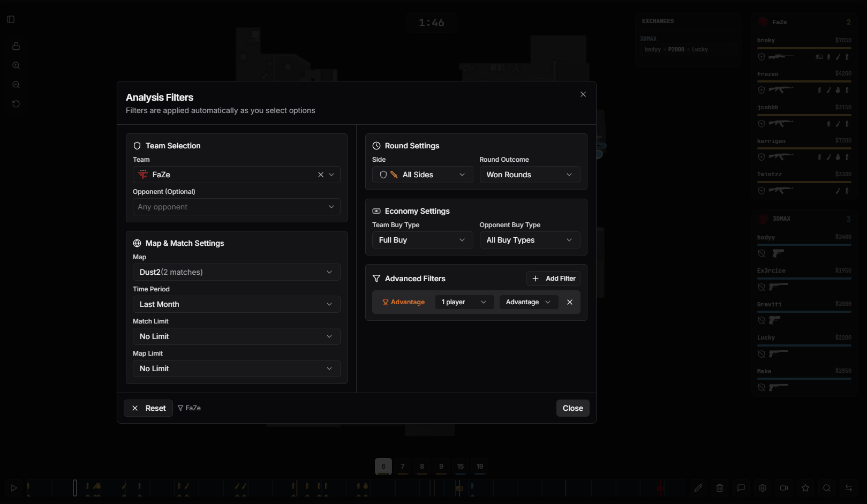Click the swap arrows icon
The width and height of the screenshot is (867, 504).
click(x=849, y=488)
